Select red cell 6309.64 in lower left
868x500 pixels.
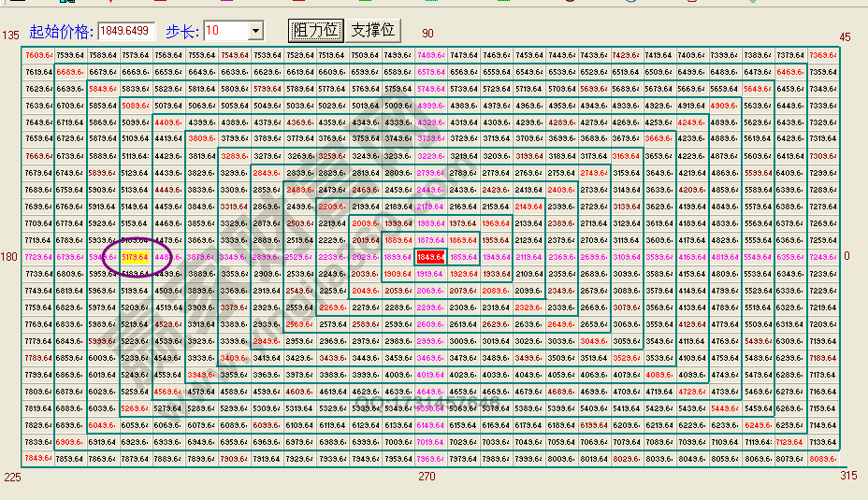tap(71, 441)
